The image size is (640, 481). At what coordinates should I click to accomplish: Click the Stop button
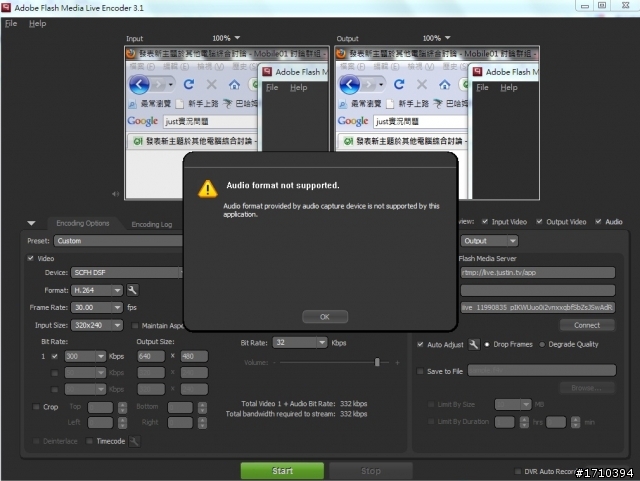[371, 471]
